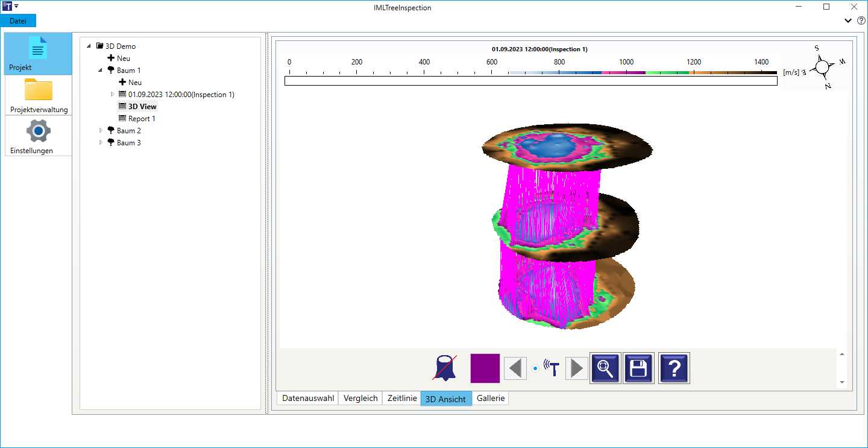This screenshot has height=448, width=868.
Task: Select 3D Demo in the tree
Action: (x=121, y=46)
